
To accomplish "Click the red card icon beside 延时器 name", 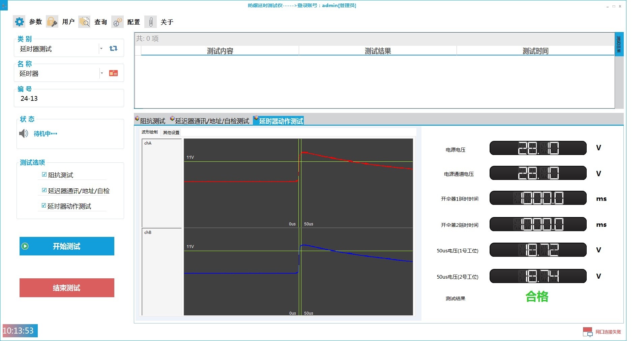I will pos(113,73).
